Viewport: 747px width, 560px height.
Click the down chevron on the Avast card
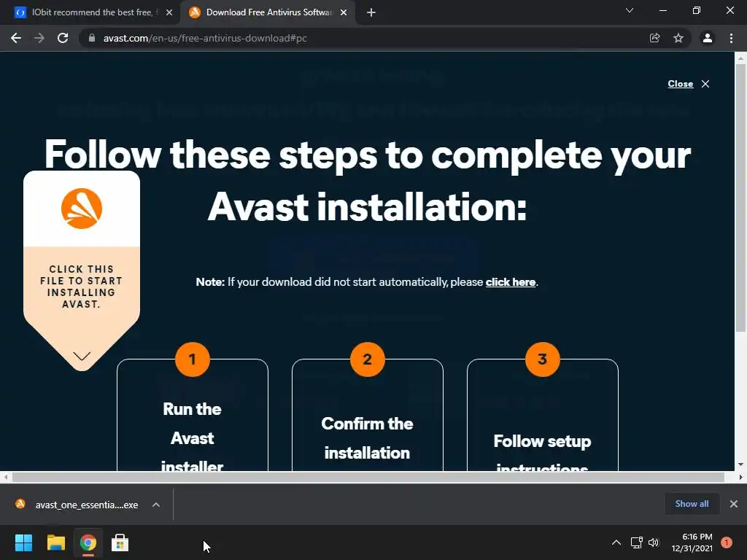[82, 356]
